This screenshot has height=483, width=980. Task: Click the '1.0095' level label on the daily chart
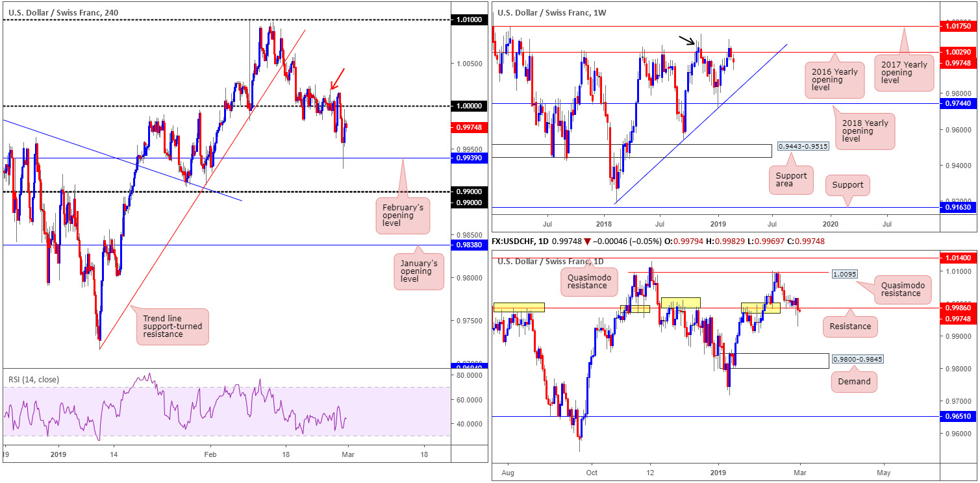(x=844, y=274)
